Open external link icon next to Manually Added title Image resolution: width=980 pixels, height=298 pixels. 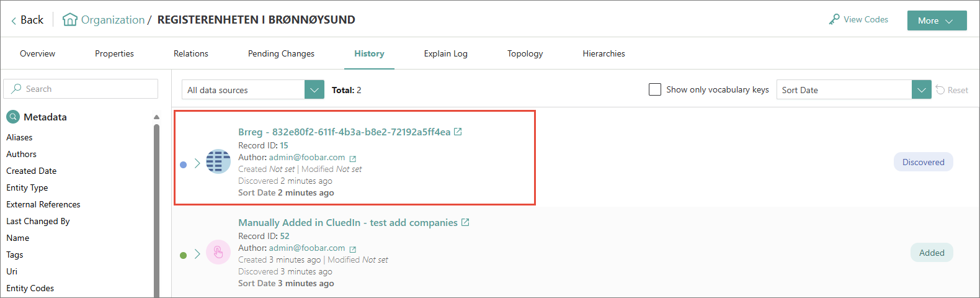[465, 222]
